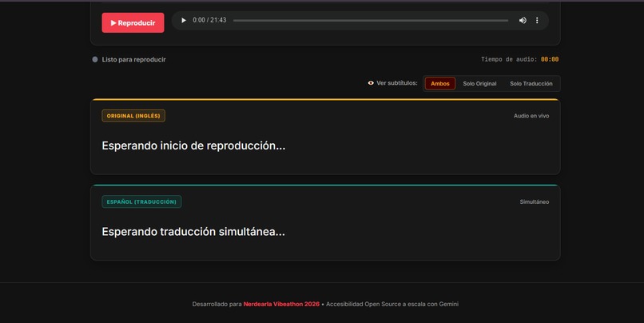Click the gray status dot beside Listo para reproducir
The image size is (644, 323).
click(95, 60)
